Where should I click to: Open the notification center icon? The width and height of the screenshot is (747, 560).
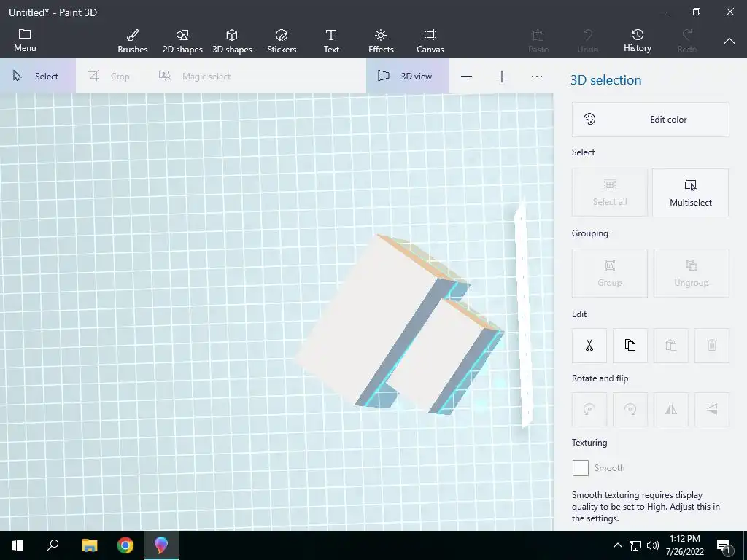[x=724, y=545]
